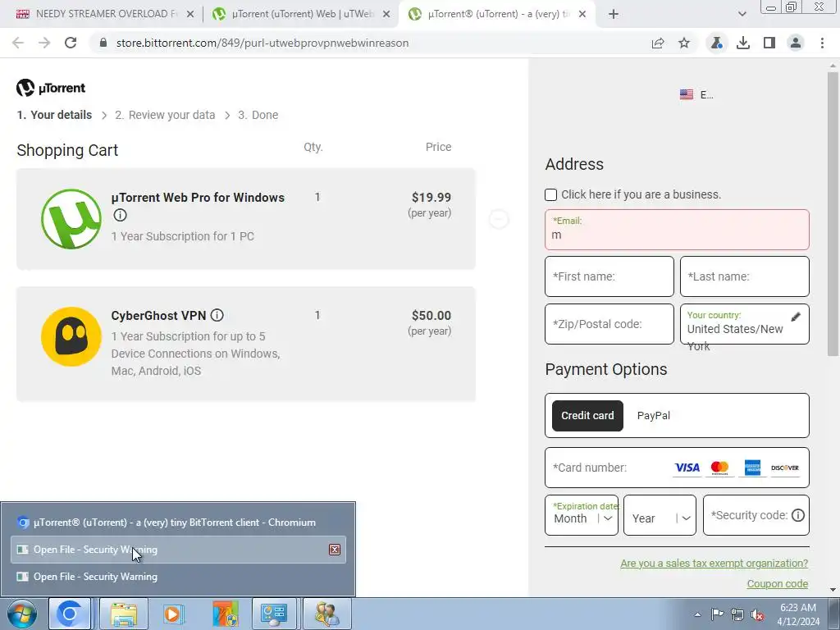Click security code info icon
Viewport: 840px width, 630px height.
coord(797,515)
